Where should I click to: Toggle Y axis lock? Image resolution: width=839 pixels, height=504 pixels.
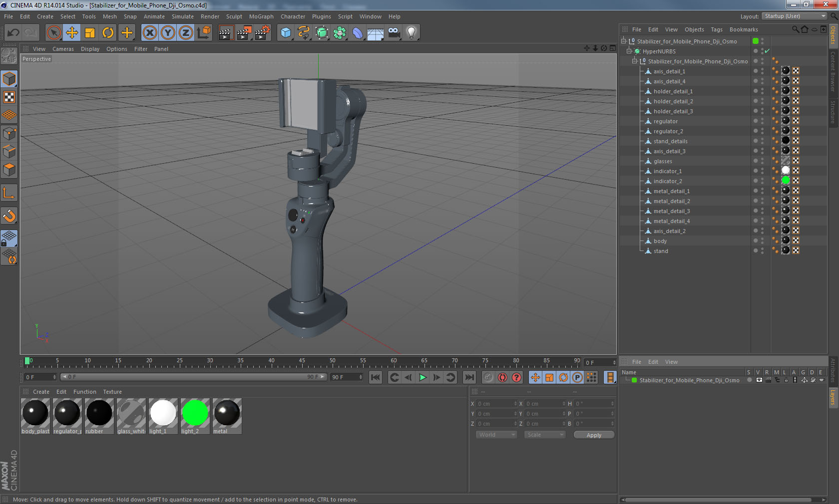(x=168, y=33)
